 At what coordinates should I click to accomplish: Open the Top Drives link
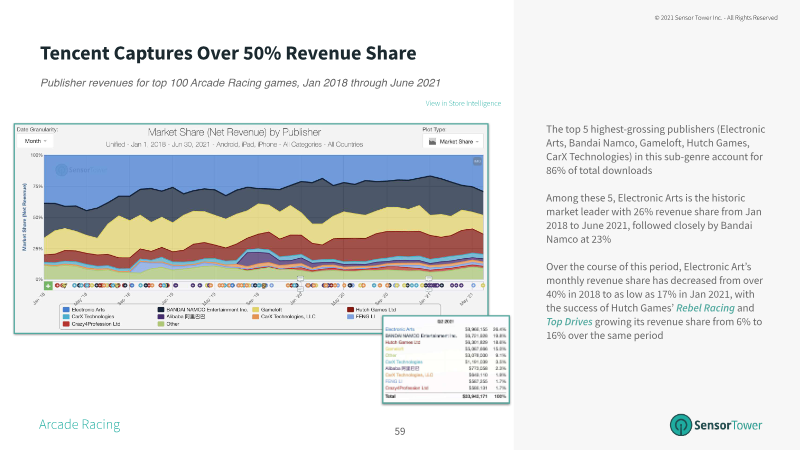569,321
